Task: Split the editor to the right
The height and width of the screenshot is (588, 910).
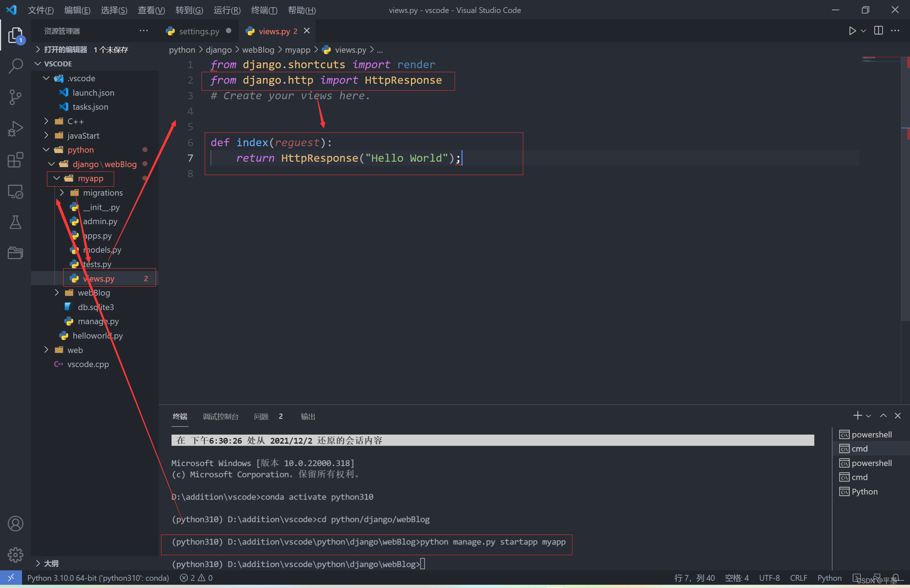Action: [x=878, y=31]
